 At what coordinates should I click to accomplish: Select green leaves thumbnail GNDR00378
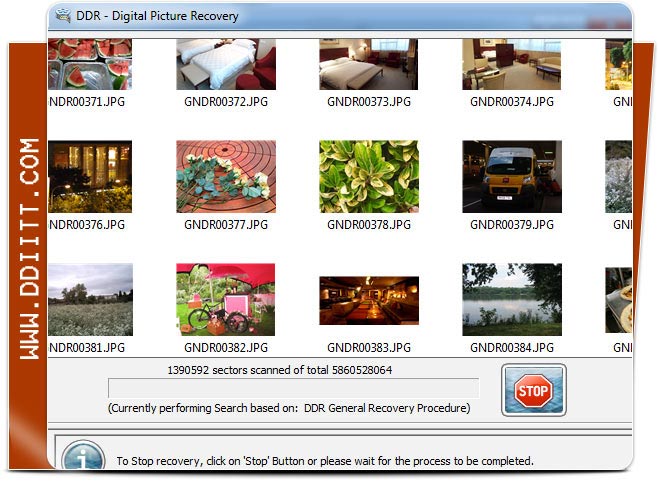[369, 177]
